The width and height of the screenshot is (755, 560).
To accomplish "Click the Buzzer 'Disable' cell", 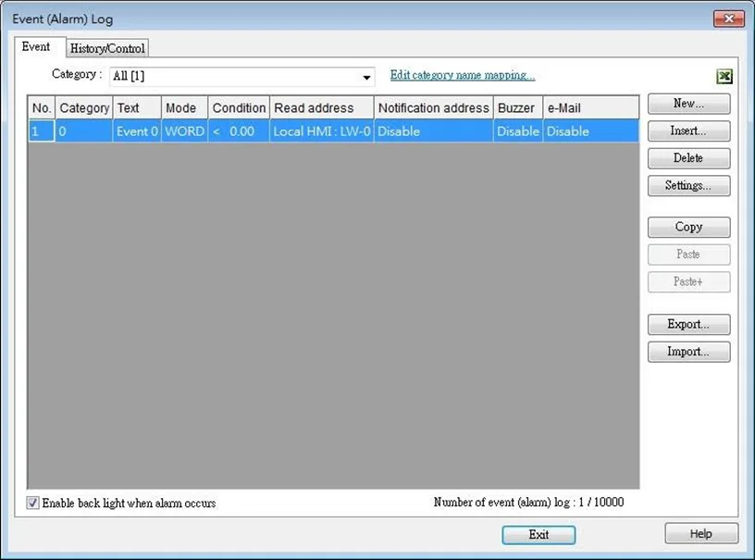I will 518,131.
